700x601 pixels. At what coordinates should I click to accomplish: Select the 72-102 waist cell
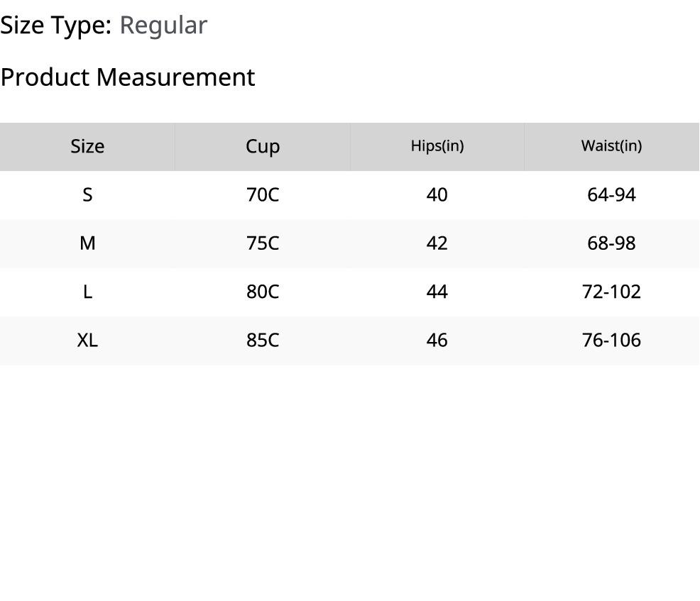pos(611,292)
